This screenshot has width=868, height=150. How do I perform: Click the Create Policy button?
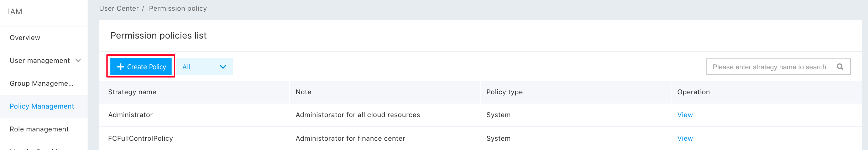[x=141, y=66]
